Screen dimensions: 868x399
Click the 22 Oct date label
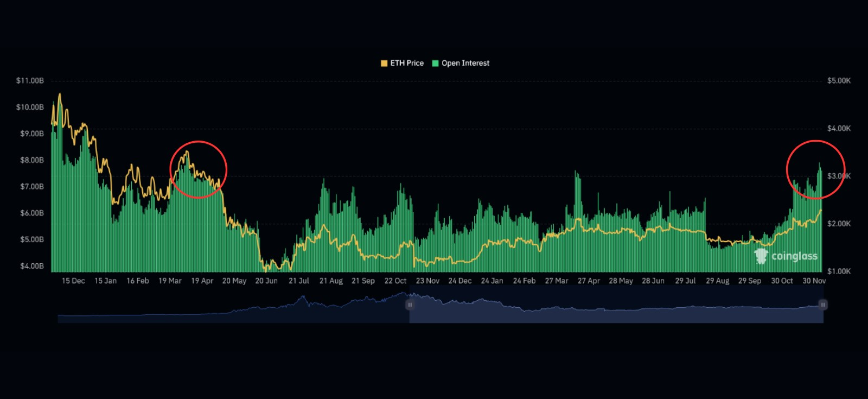coord(395,281)
